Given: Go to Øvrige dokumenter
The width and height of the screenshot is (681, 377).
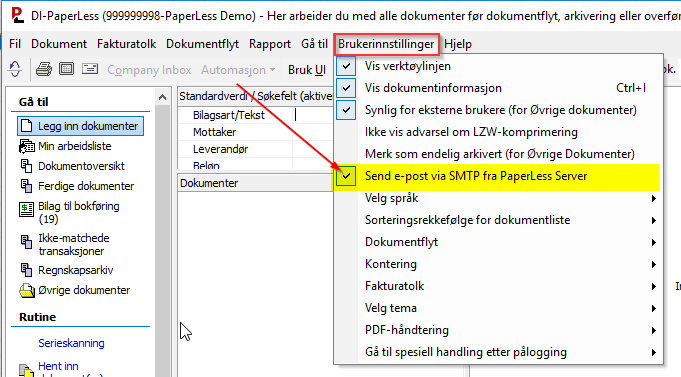Looking at the screenshot, I should (x=84, y=290).
